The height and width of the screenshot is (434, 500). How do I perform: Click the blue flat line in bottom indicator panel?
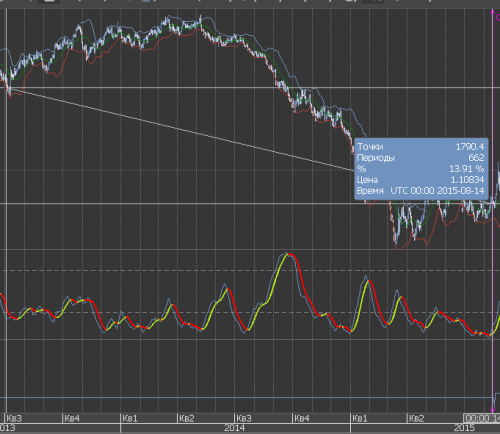[x=247, y=398]
